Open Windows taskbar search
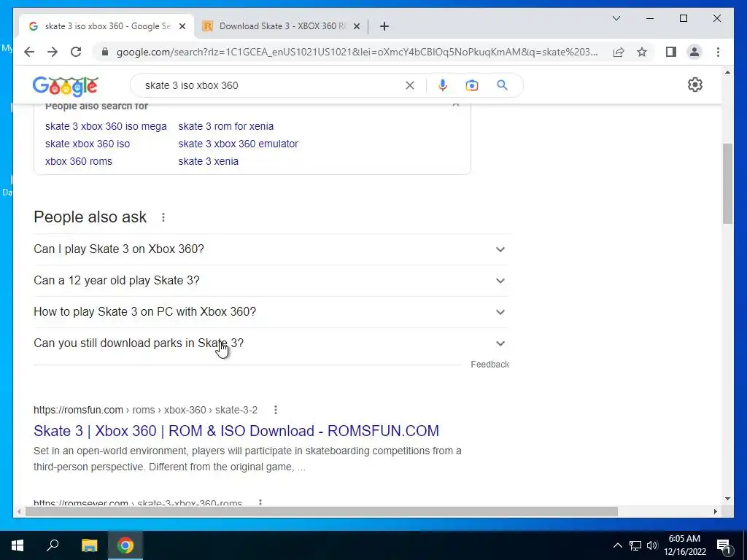 53,545
